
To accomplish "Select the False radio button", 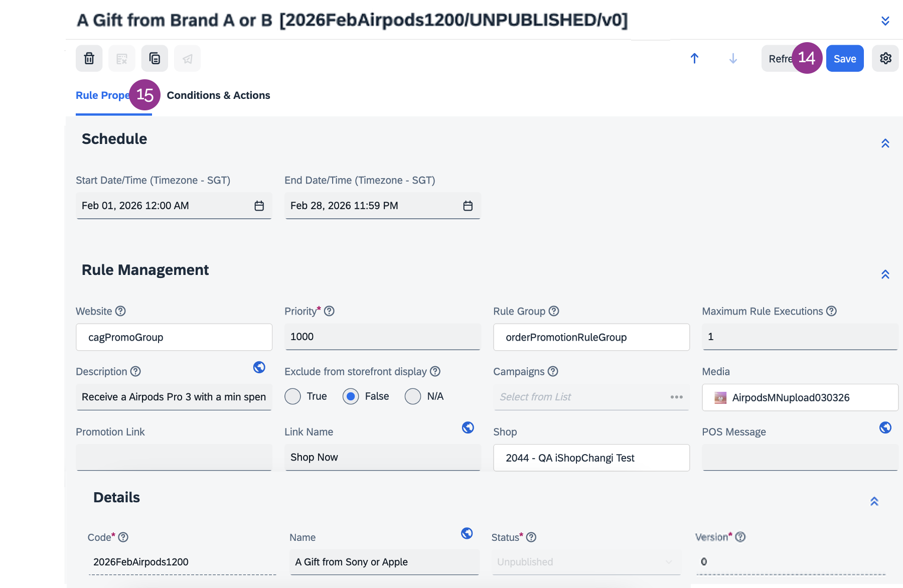I will pyautogui.click(x=351, y=396).
